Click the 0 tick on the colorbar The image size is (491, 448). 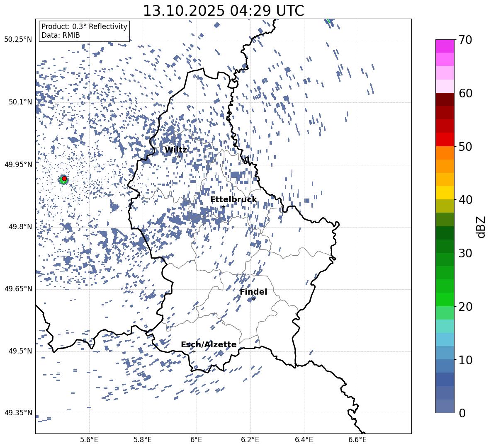click(x=462, y=413)
